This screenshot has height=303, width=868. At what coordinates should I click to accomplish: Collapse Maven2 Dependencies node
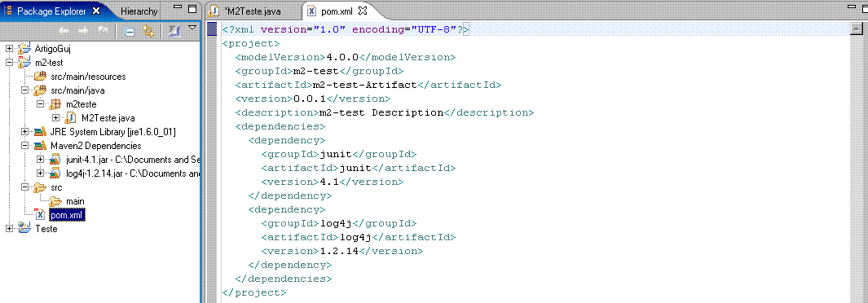[x=24, y=146]
